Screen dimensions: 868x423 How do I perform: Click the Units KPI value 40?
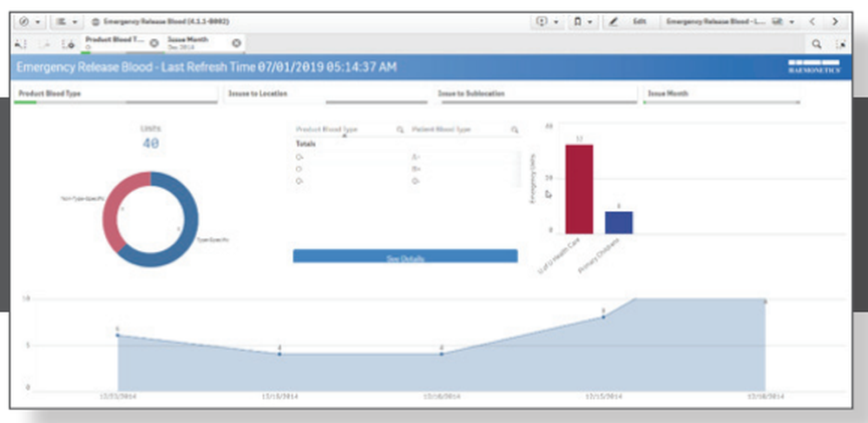pos(150,143)
